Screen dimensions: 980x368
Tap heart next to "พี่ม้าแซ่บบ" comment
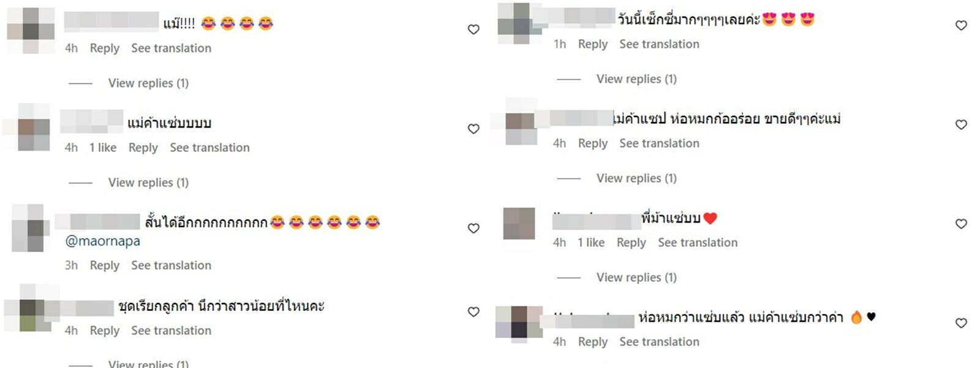pos(961,224)
